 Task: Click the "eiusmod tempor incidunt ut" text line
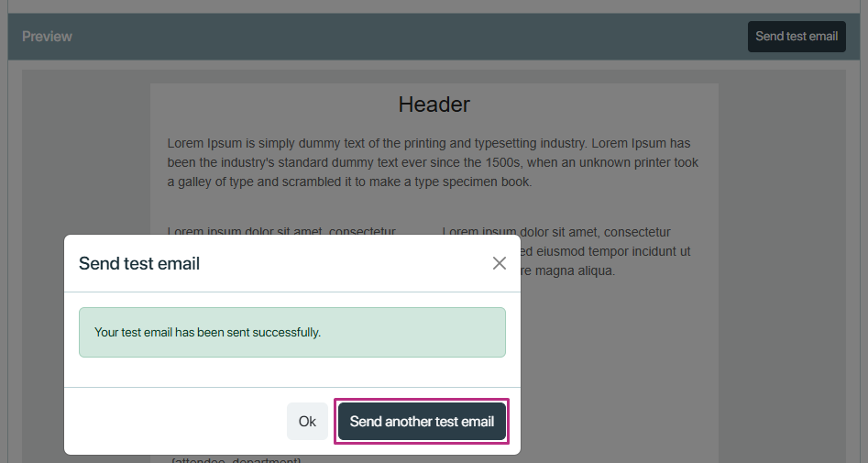tap(606, 251)
